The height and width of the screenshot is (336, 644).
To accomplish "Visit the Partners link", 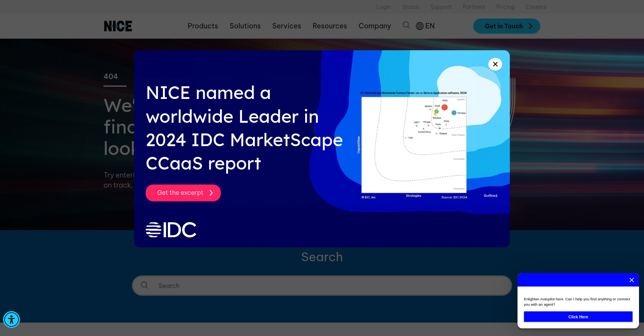I will point(474,7).
